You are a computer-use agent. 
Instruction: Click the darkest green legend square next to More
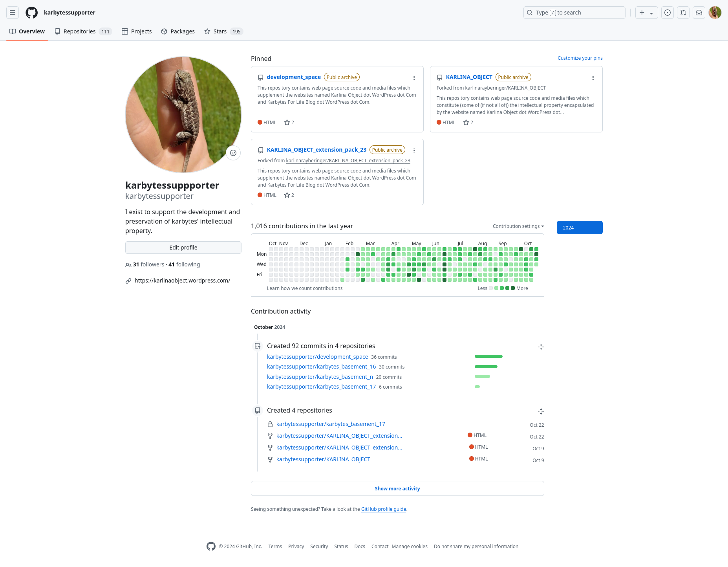(x=513, y=288)
